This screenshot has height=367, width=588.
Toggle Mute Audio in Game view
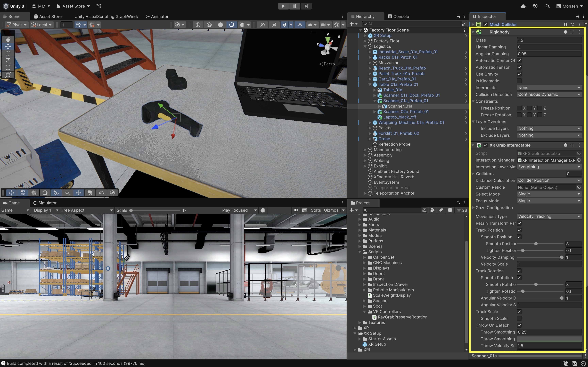(296, 210)
